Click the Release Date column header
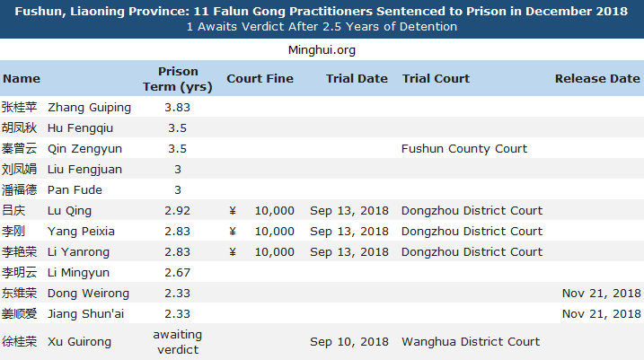Viewport: 644px width, 360px height. [x=597, y=78]
